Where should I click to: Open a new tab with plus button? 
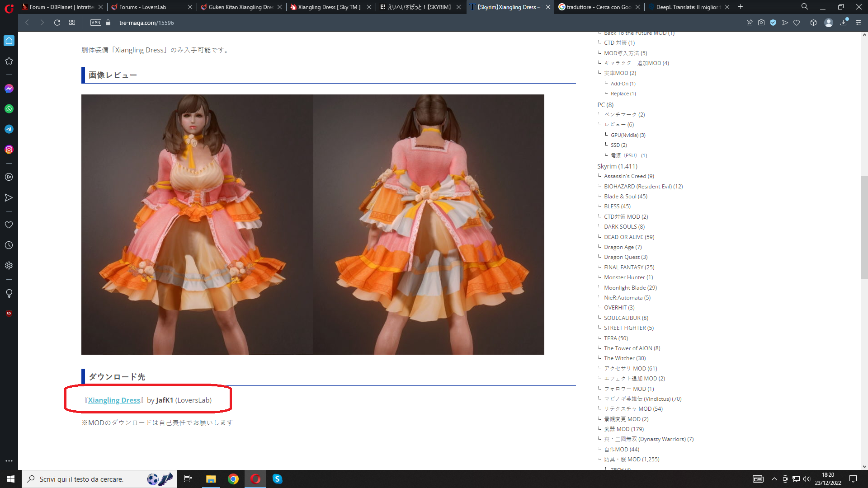pyautogui.click(x=740, y=7)
